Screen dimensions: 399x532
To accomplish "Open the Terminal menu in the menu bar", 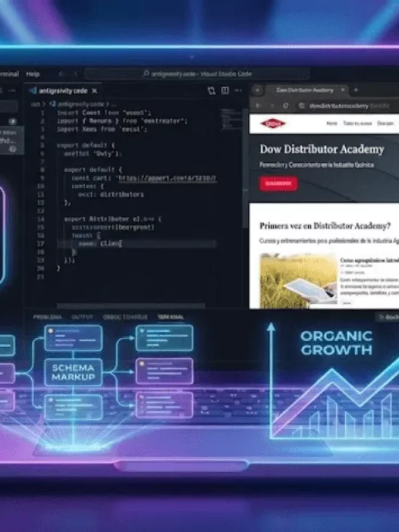I will (9, 74).
